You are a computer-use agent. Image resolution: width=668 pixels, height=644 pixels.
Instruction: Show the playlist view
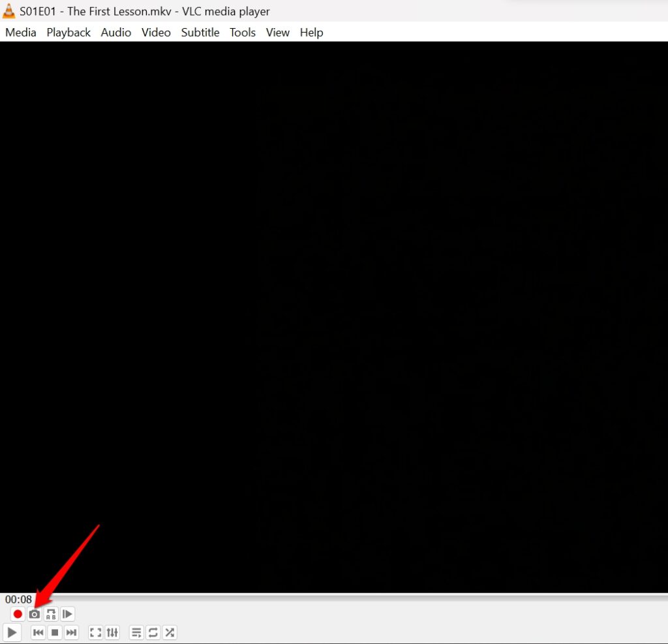[136, 632]
